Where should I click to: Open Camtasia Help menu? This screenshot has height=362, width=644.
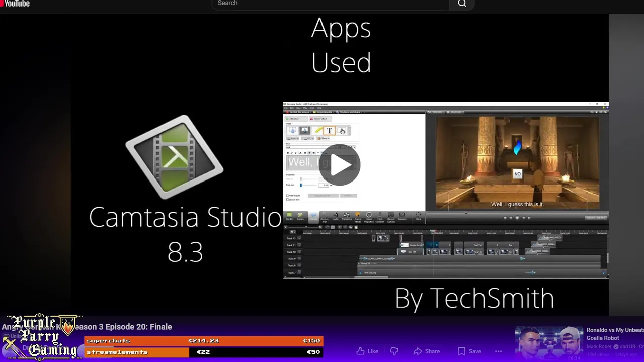[319, 108]
